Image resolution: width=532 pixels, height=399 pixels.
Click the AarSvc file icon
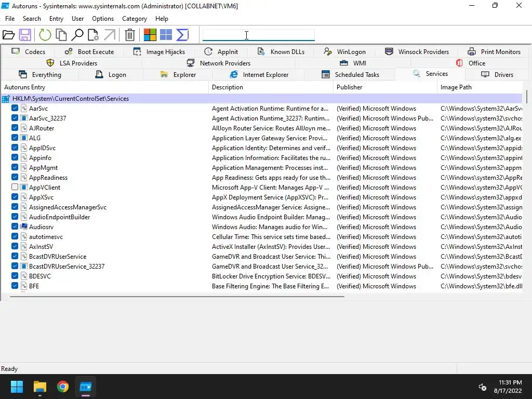coord(24,108)
